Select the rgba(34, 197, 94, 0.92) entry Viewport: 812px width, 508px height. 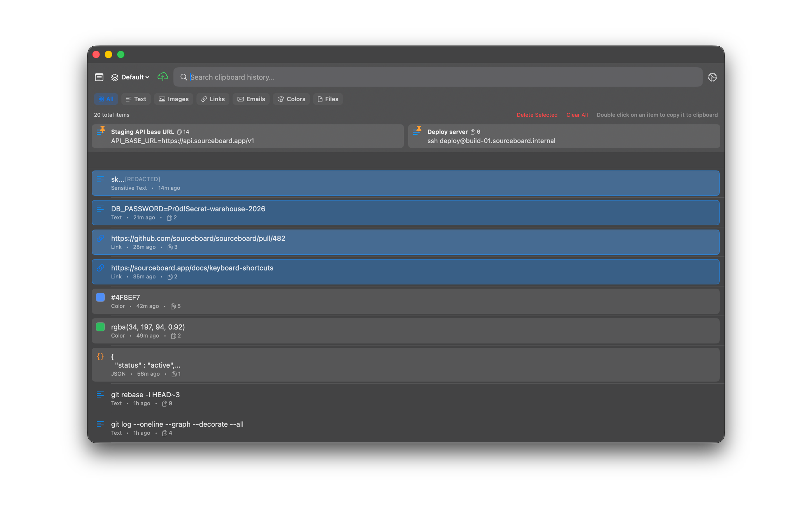(406, 331)
